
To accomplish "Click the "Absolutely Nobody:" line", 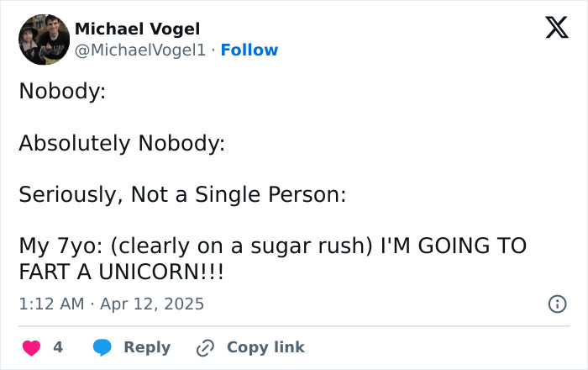I will [122, 143].
